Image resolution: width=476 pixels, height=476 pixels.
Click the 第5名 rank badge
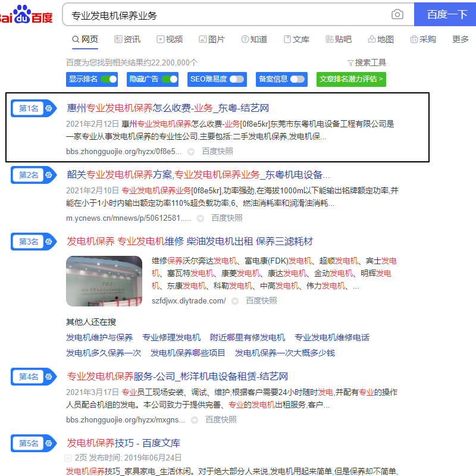coord(34,443)
